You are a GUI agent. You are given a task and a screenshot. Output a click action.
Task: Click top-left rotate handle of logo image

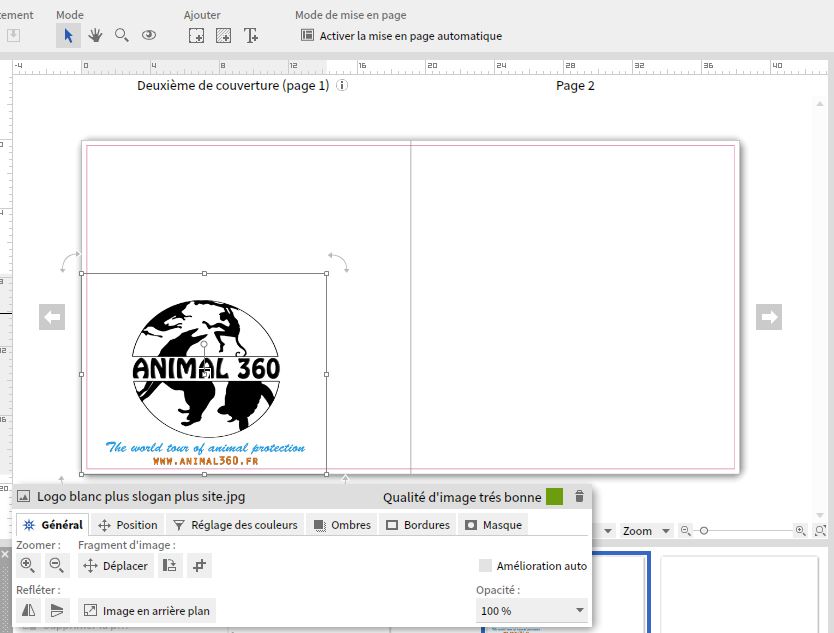point(70,261)
